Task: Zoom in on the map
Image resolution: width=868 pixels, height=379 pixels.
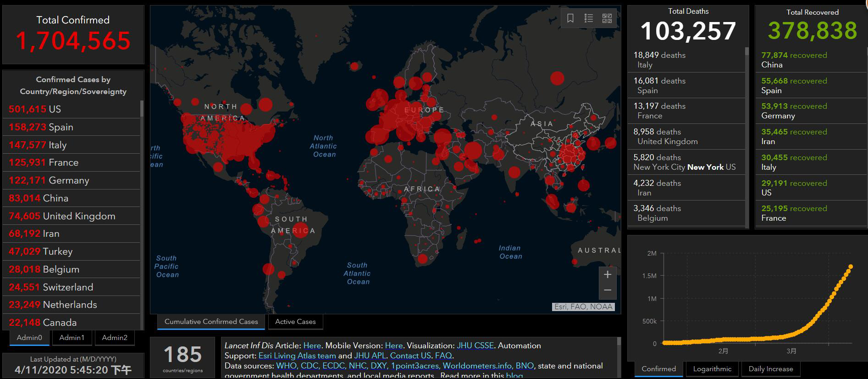Action: pyautogui.click(x=608, y=275)
